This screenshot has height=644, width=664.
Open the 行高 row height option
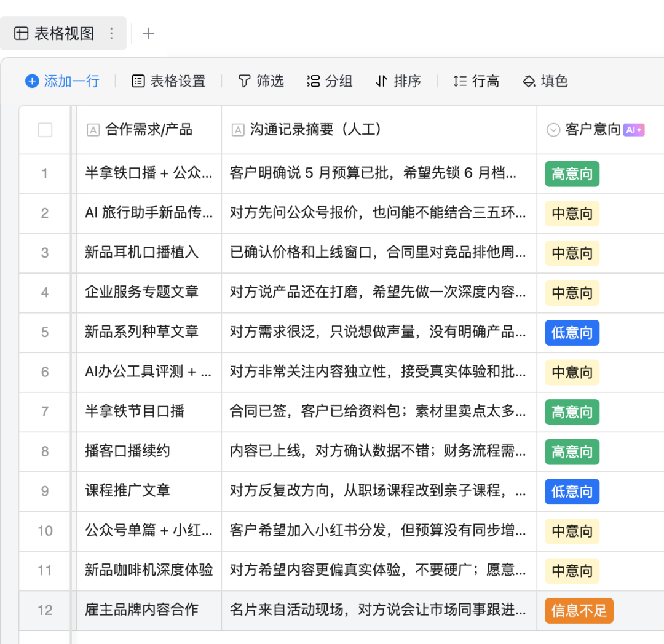pyautogui.click(x=476, y=81)
